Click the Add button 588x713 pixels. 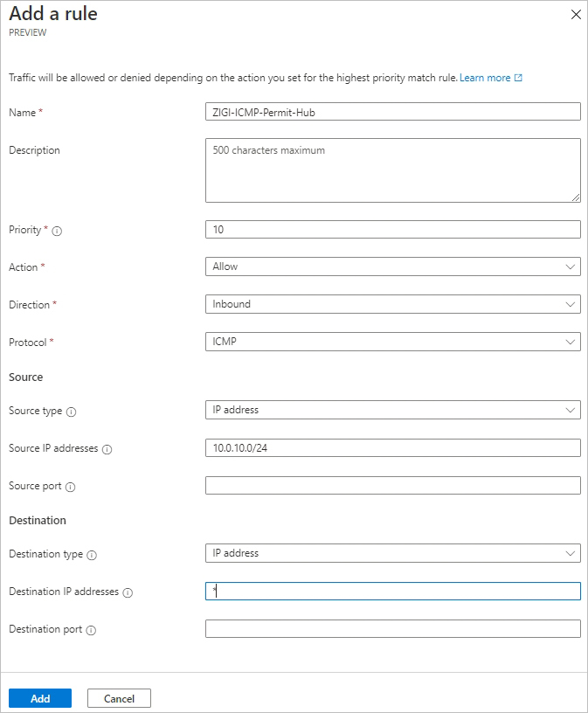pos(40,698)
